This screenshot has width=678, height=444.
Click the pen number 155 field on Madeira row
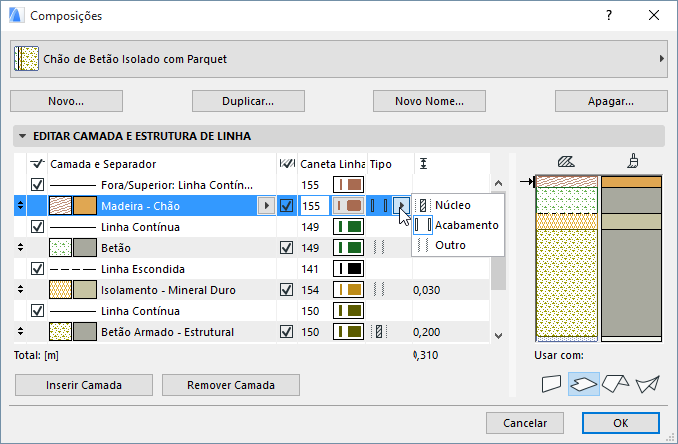tap(314, 206)
